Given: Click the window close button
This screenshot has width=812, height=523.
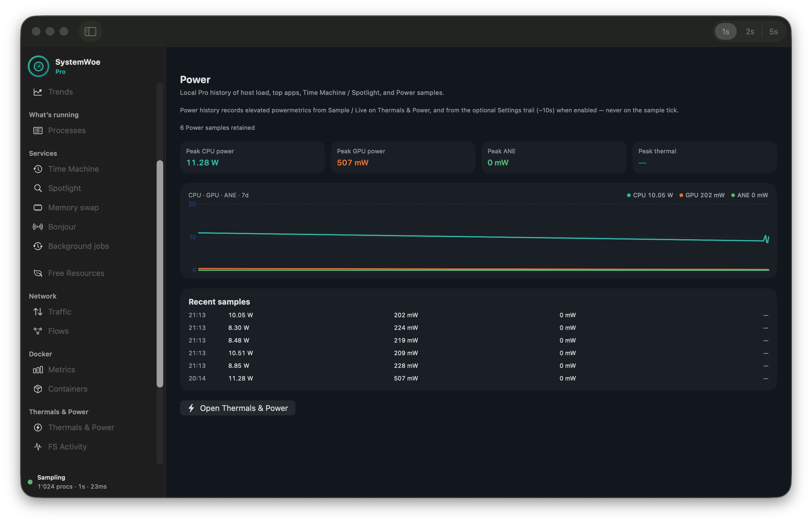Looking at the screenshot, I should coord(36,32).
